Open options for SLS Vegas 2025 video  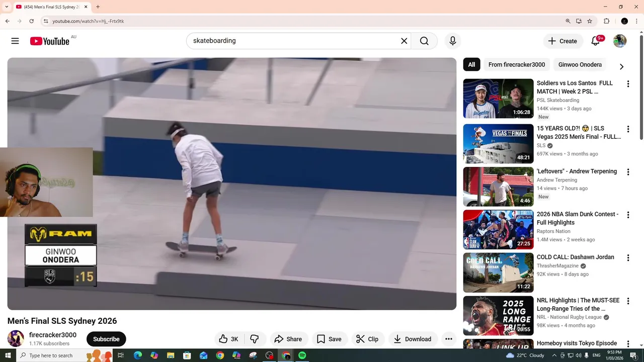tap(628, 129)
